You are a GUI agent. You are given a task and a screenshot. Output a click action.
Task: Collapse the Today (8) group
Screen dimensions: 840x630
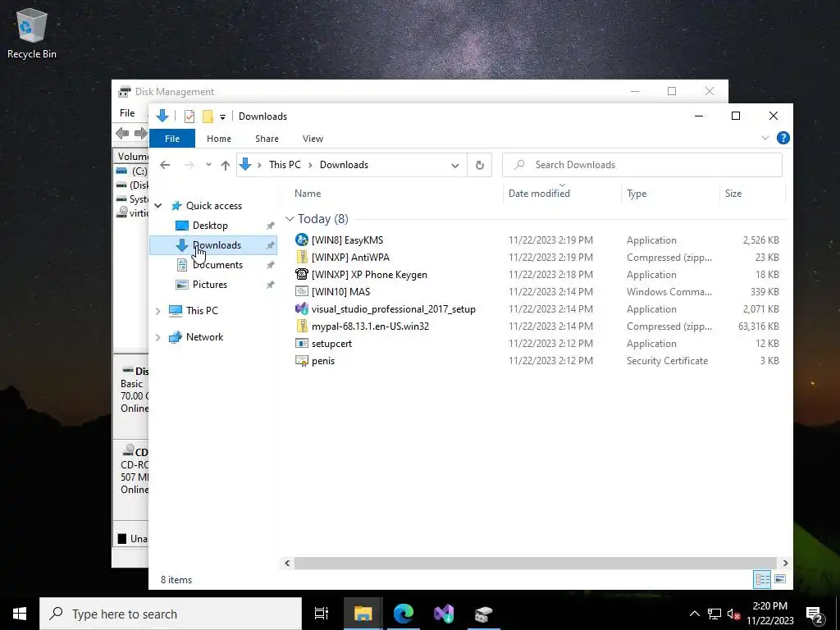(290, 218)
